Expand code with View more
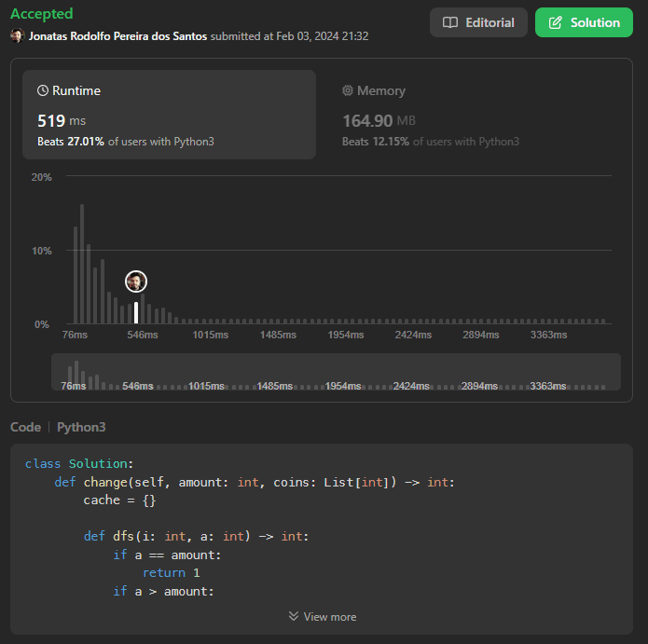Viewport: 648px width, 644px height. point(323,616)
